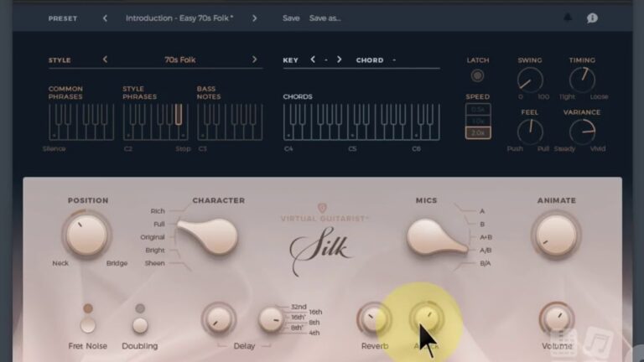The width and height of the screenshot is (644, 362).
Task: Turn the Animate knob
Action: (x=556, y=235)
